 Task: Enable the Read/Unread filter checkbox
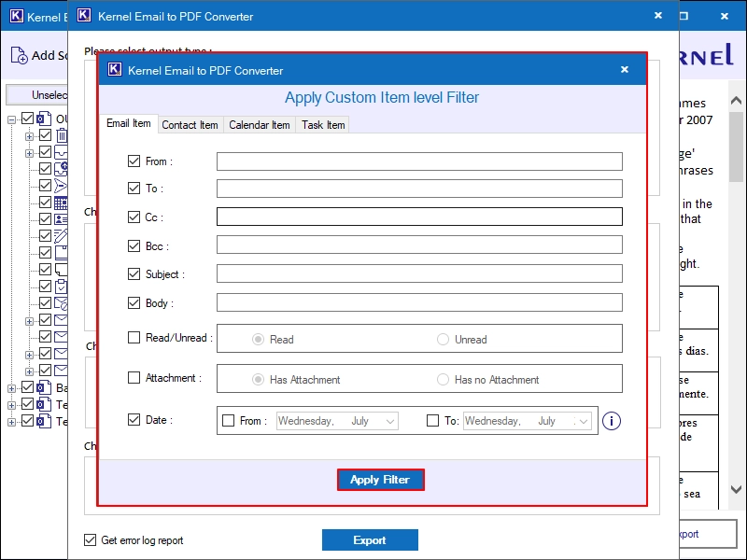pyautogui.click(x=134, y=338)
